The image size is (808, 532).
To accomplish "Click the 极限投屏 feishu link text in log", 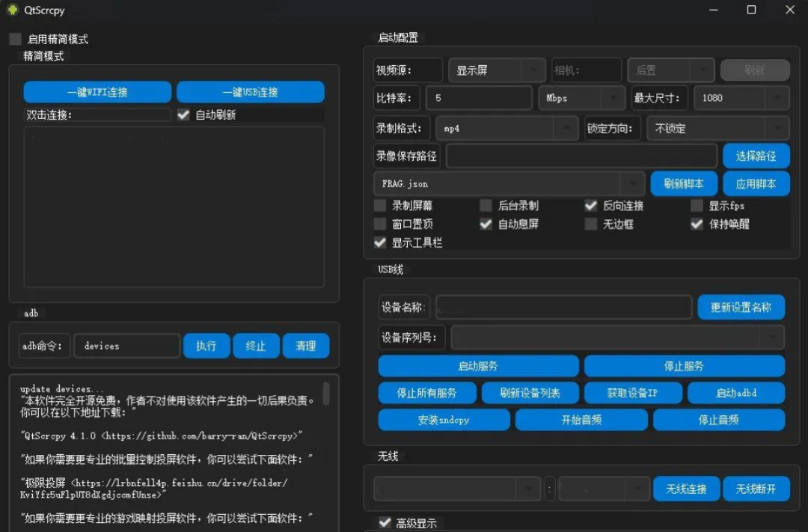I will pyautogui.click(x=153, y=489).
